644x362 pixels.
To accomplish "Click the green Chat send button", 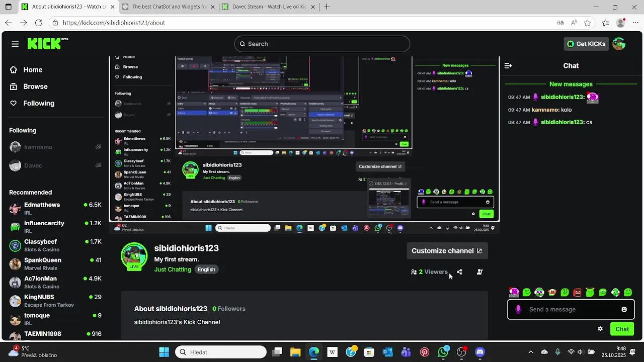I will pos(622,329).
